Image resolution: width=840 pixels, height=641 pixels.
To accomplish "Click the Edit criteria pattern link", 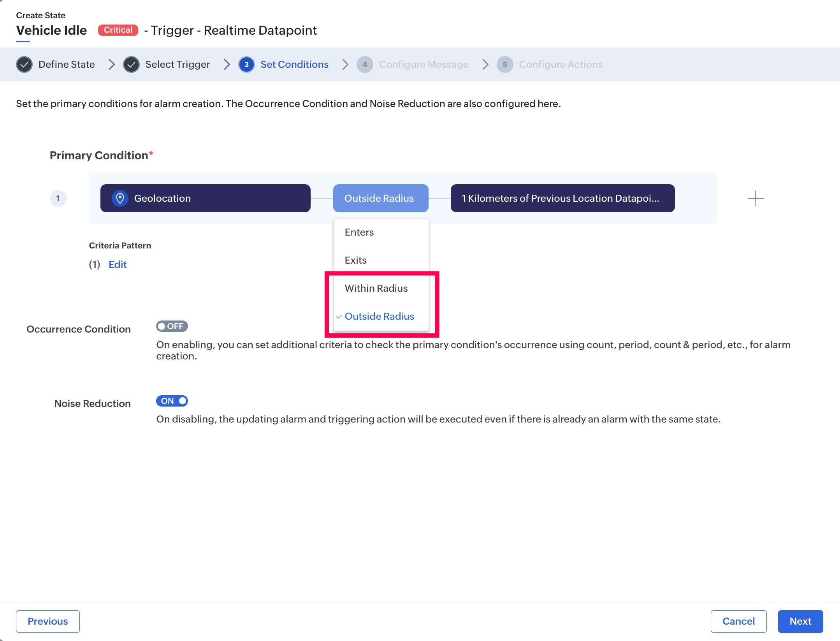I will click(x=118, y=265).
